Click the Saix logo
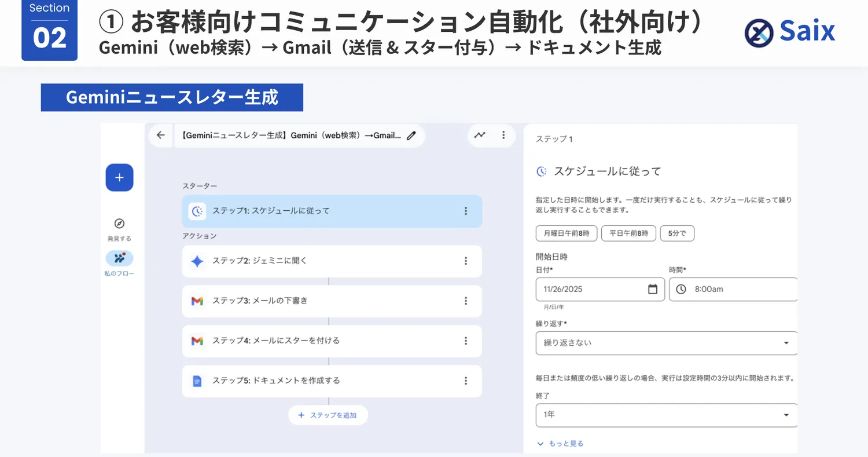 tap(790, 32)
